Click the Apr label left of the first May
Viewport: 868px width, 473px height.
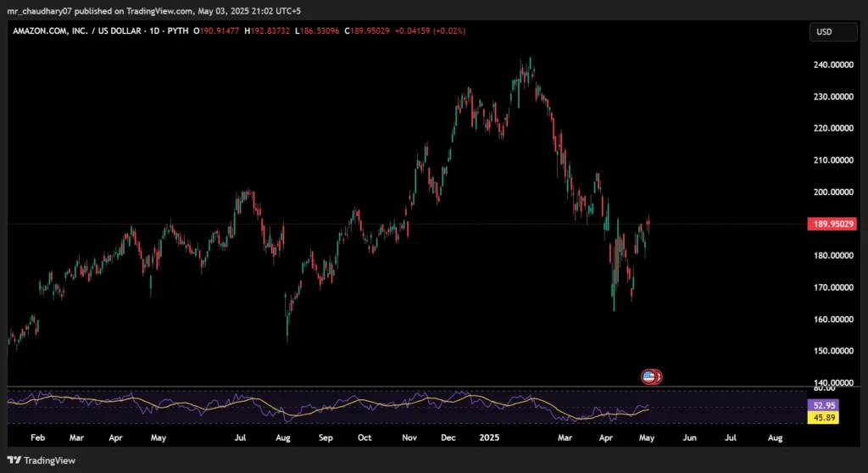115,437
